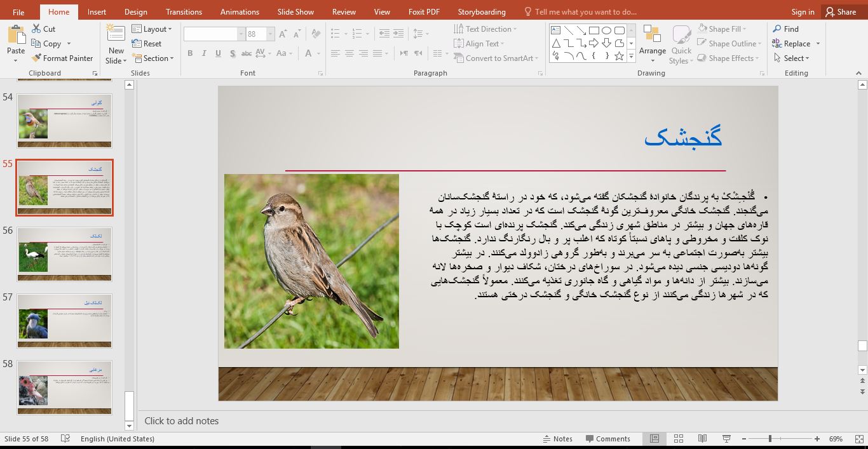
Task: Click the New Slide icon
Action: pyautogui.click(x=116, y=34)
